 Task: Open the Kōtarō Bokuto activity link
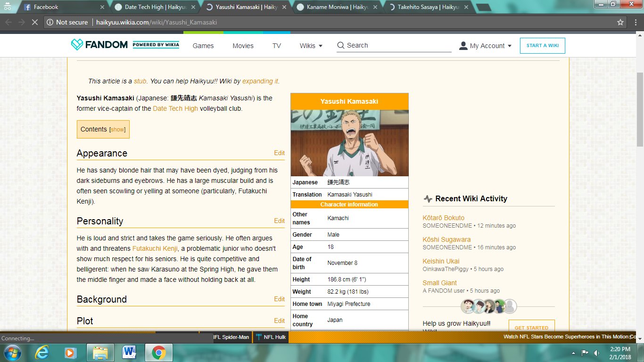point(444,218)
